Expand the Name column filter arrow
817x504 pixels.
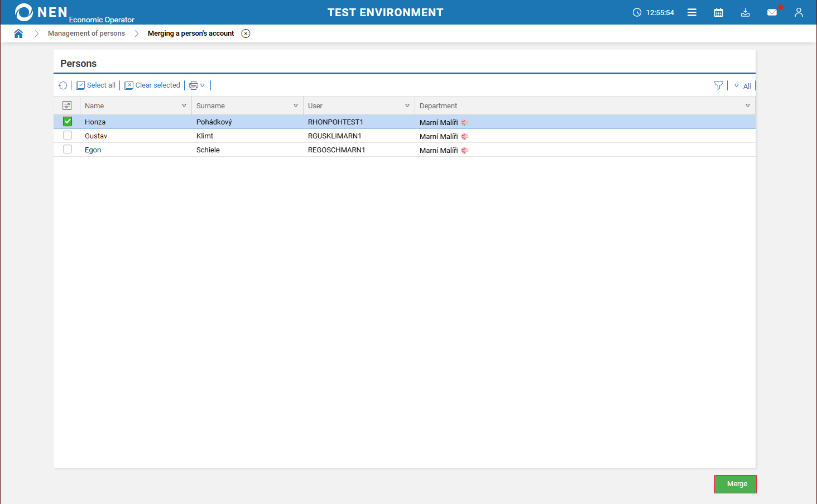[184, 105]
